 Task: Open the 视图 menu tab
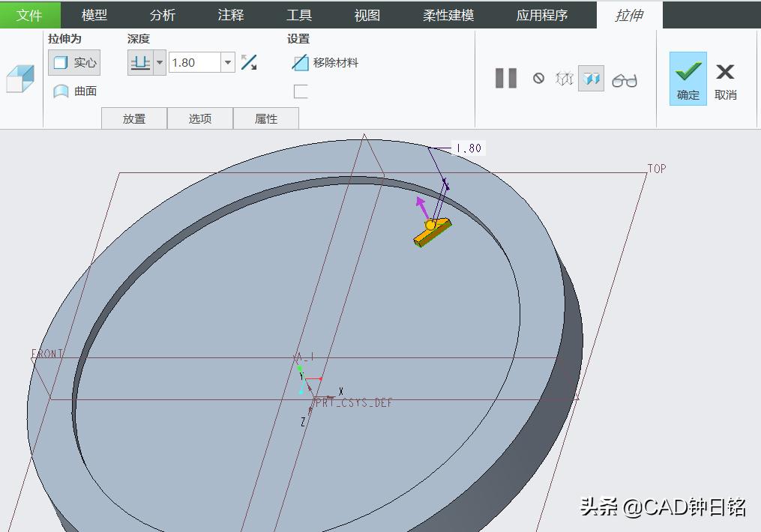click(365, 14)
